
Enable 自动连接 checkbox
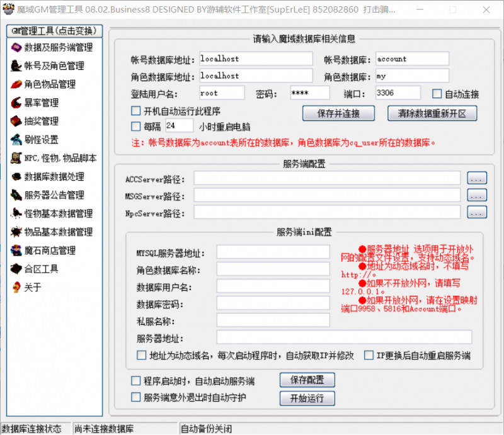[x=436, y=93]
